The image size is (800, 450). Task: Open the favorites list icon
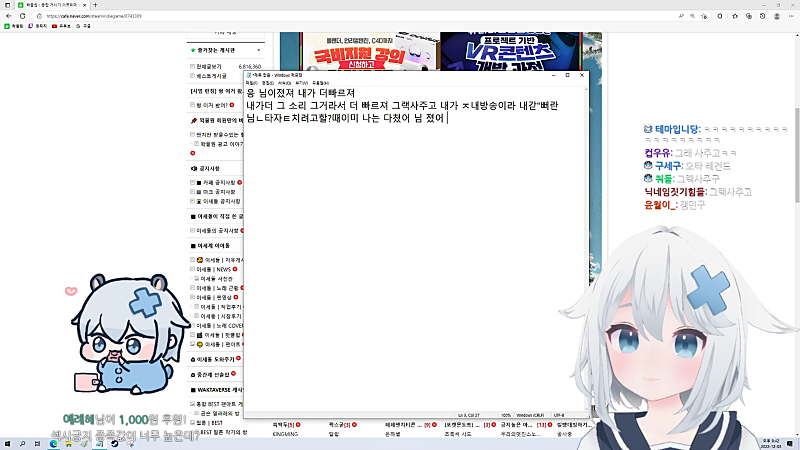(x=735, y=16)
